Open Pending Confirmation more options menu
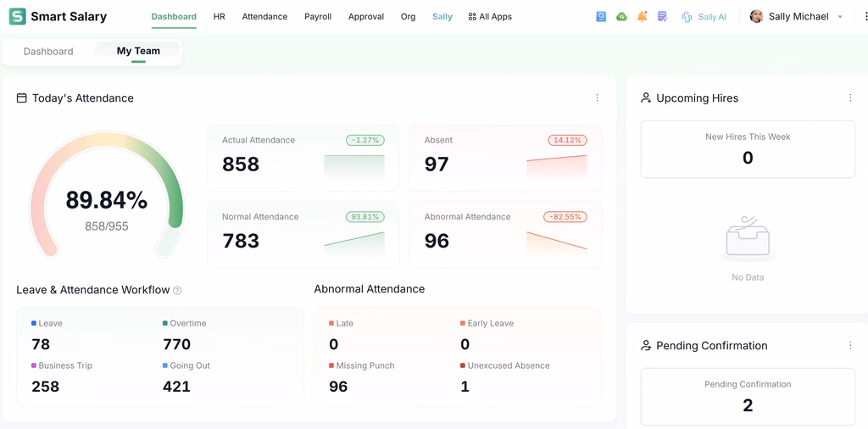This screenshot has height=429, width=868. 850,345
